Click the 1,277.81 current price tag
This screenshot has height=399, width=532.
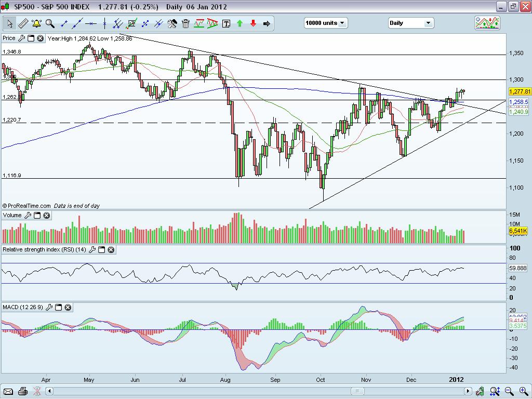tap(520, 91)
